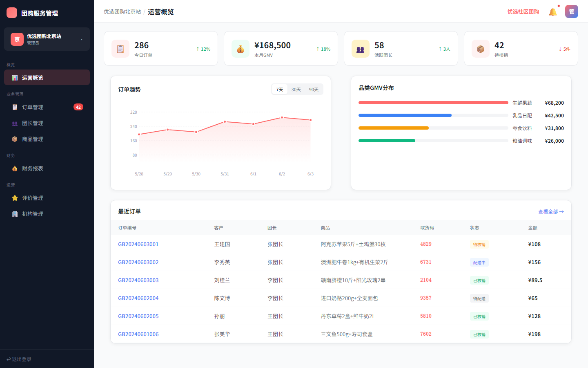
Task: Click the 本月GMV money bag icon
Action: [241, 49]
